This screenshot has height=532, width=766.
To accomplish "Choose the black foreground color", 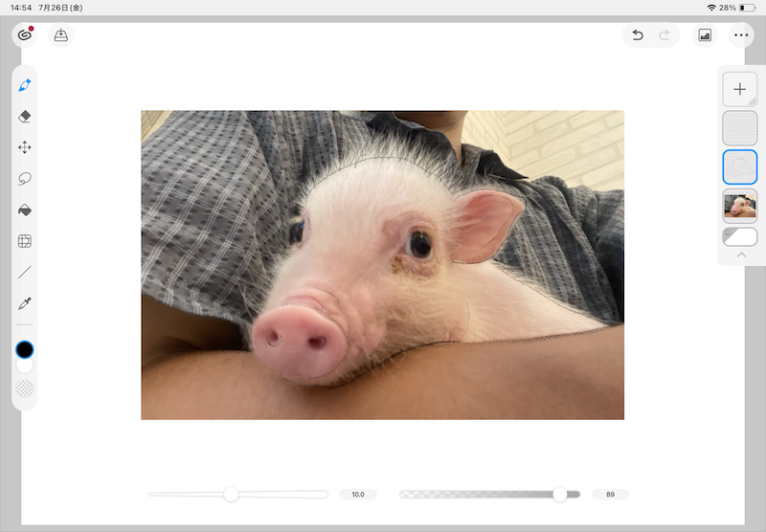I will [x=25, y=349].
